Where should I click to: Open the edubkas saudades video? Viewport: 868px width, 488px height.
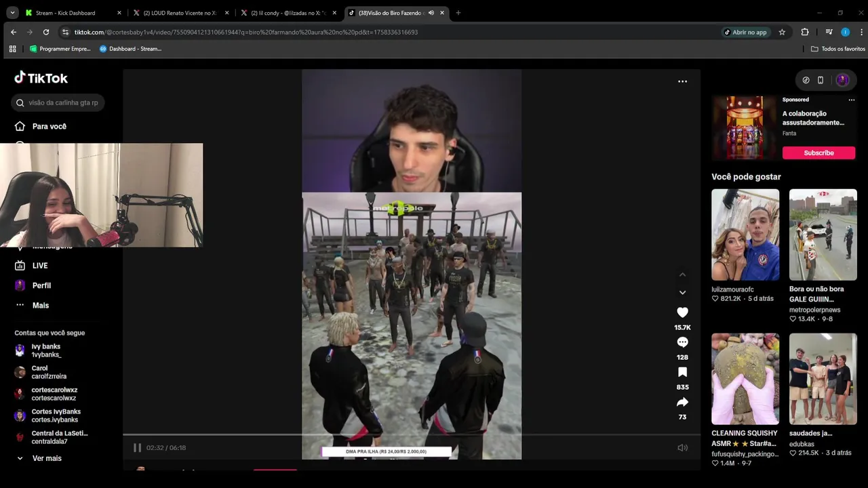823,379
